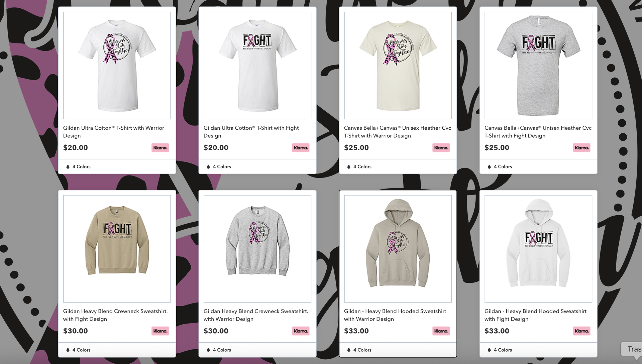The height and width of the screenshot is (364, 642).
Task: Click Klarna badge on Hooded Sweatshirt Warrior Design
Action: coord(441,331)
